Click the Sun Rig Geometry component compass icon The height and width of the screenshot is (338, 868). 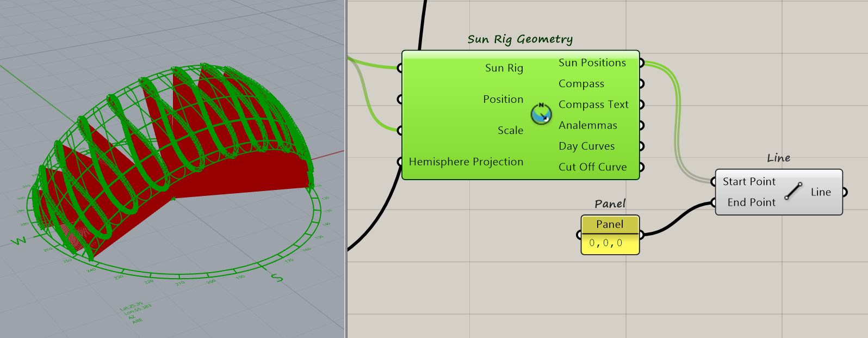[x=541, y=114]
